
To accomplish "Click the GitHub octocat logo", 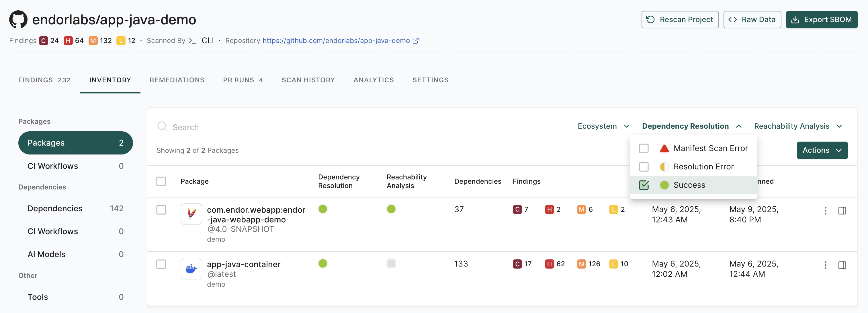I will coord(19,19).
